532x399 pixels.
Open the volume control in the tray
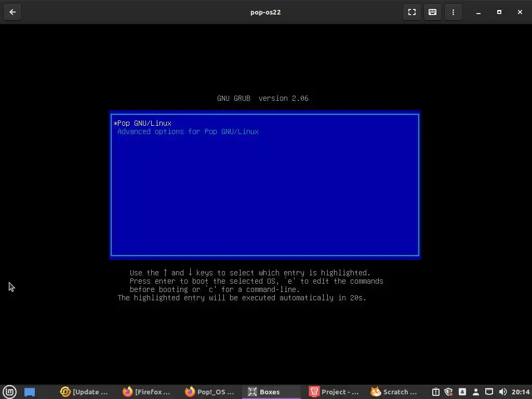coord(503,392)
